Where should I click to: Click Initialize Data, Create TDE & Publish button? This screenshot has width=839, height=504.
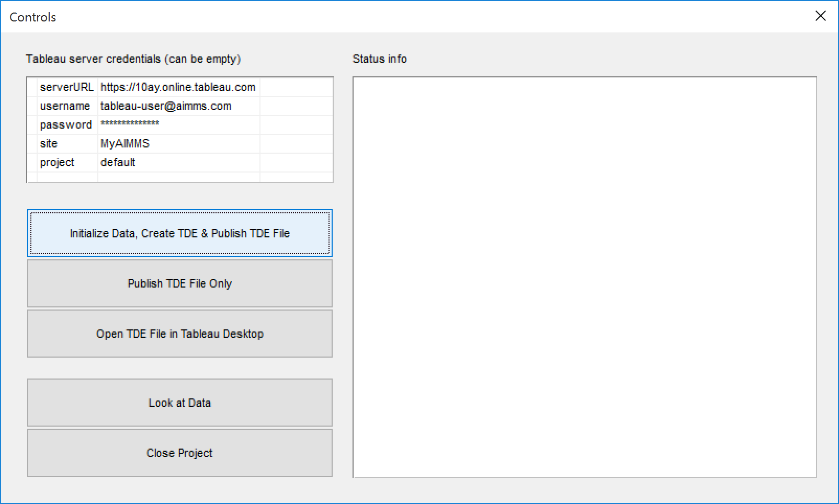[x=179, y=233]
